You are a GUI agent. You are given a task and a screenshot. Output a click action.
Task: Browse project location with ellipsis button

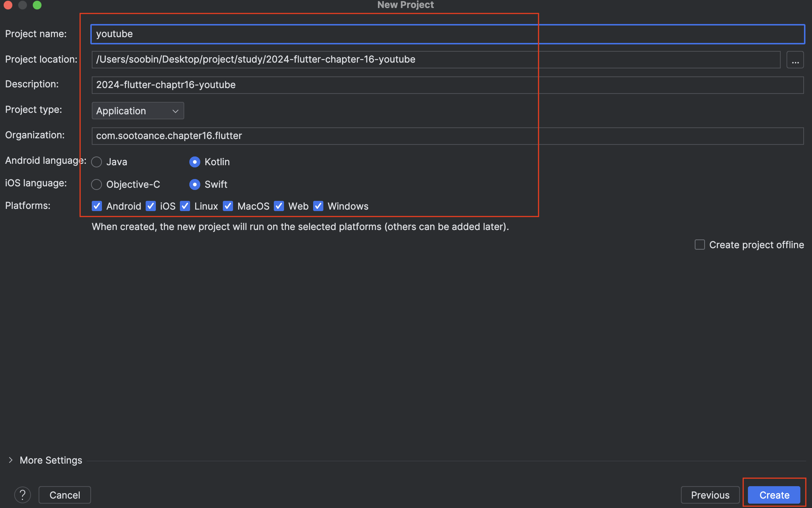pyautogui.click(x=795, y=60)
